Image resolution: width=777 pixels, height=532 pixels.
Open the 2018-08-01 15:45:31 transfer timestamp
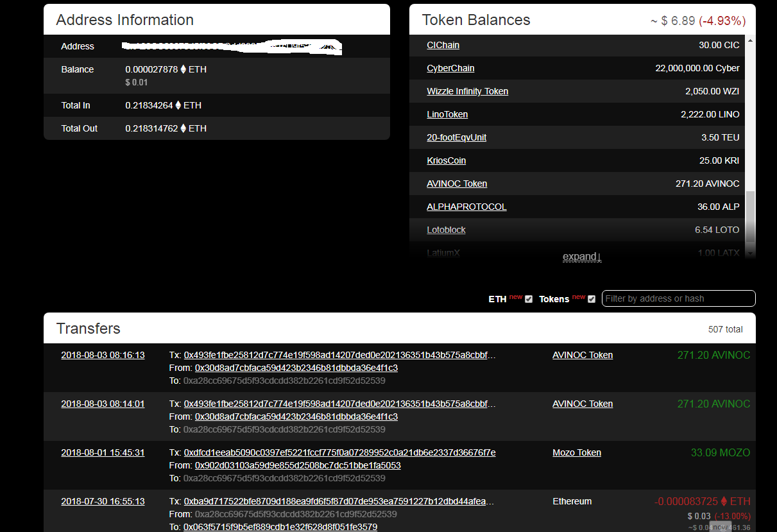103,452
